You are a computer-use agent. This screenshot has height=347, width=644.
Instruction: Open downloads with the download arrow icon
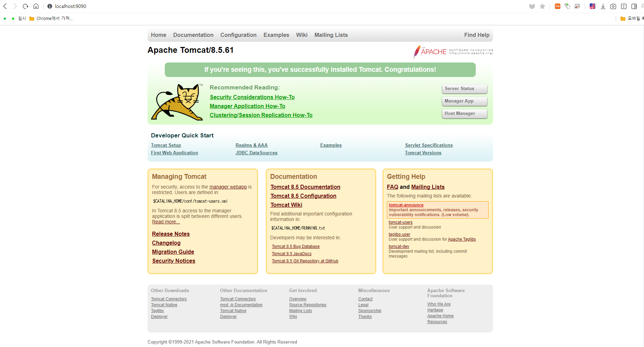(x=603, y=6)
